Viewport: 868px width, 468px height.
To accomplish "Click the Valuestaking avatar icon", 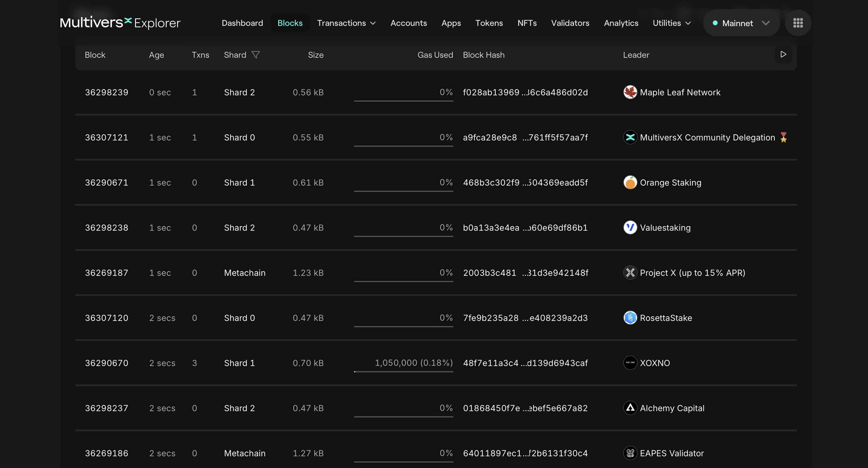I will pyautogui.click(x=630, y=227).
